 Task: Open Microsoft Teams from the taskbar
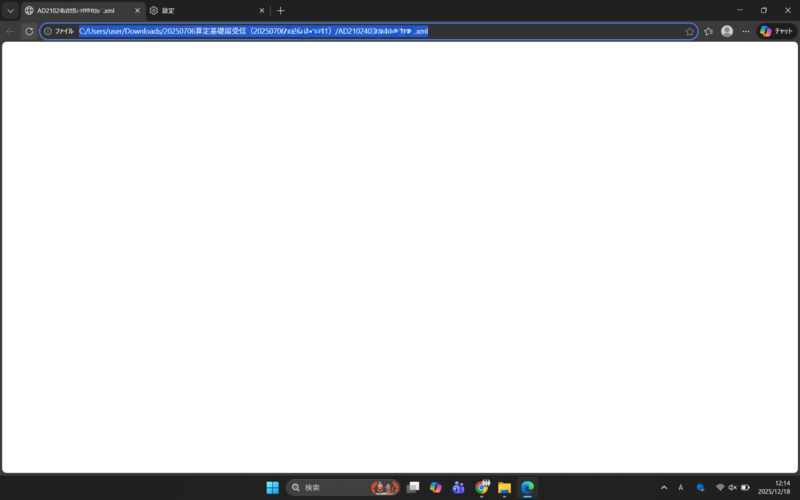pyautogui.click(x=458, y=487)
